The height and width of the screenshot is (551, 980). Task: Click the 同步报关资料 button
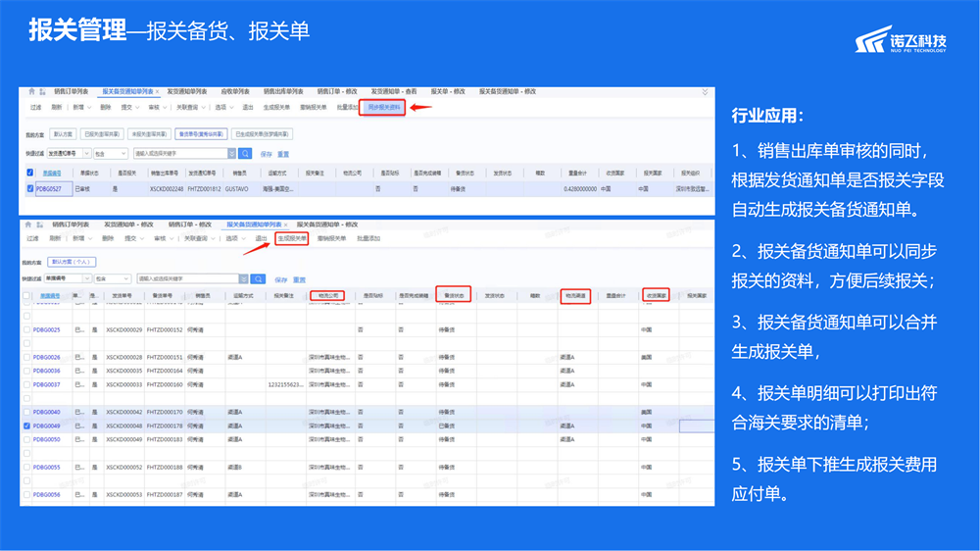pyautogui.click(x=382, y=108)
